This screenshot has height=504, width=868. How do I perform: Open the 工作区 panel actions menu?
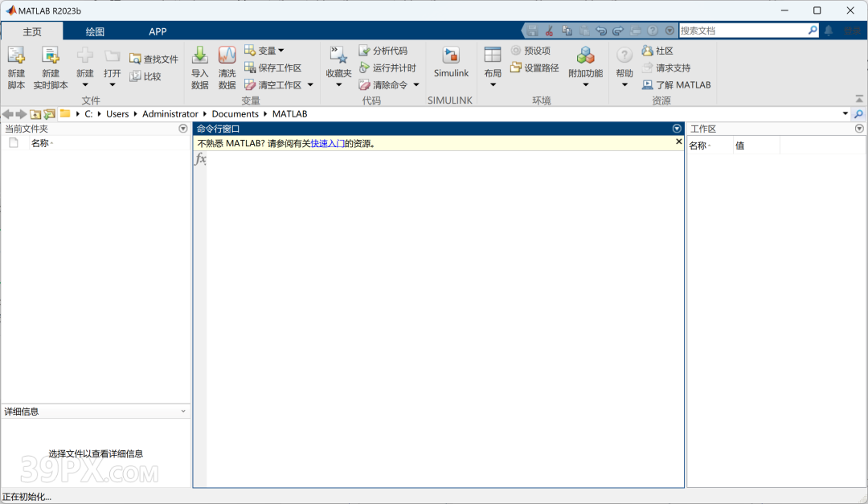[859, 129]
